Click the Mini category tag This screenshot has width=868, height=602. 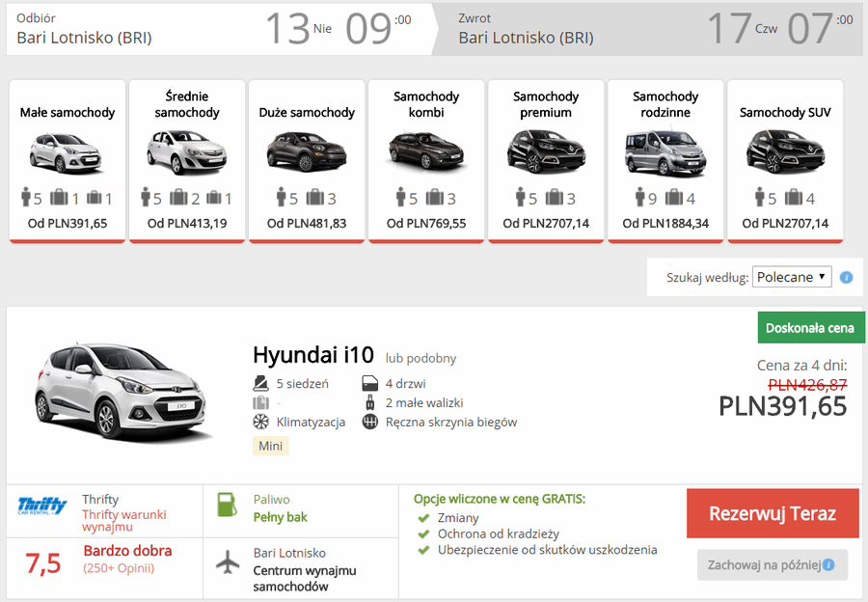(271, 446)
